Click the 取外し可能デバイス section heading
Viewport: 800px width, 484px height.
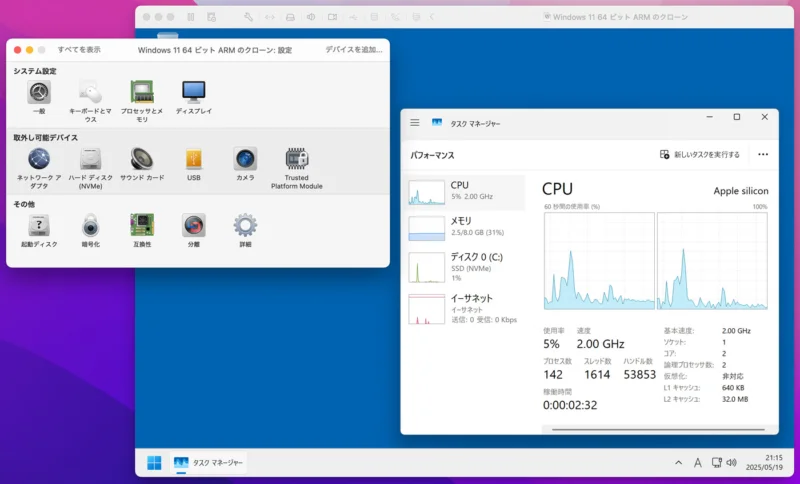click(45, 138)
